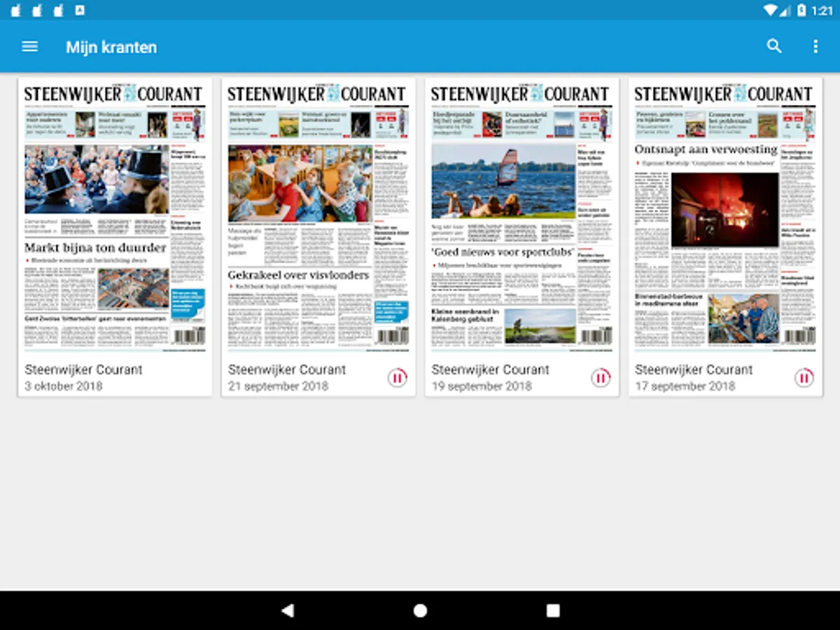Image resolution: width=840 pixels, height=630 pixels.
Task: Select the '3 oktober 2018' date label
Action: [x=64, y=386]
